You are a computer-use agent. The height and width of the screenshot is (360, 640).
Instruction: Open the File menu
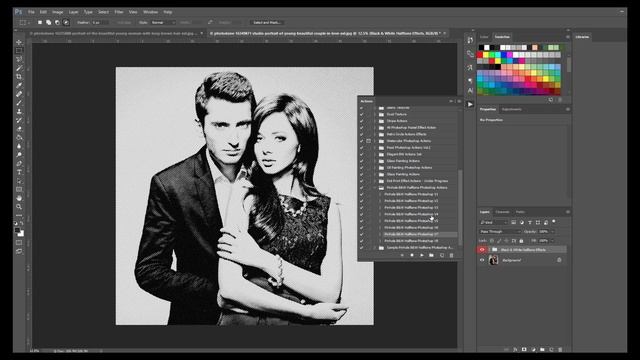click(31, 12)
